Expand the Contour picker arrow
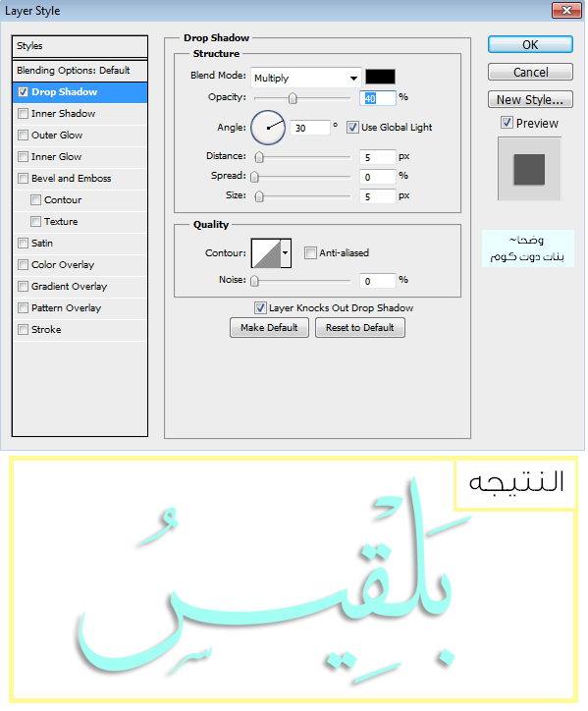The height and width of the screenshot is (711, 588). tap(286, 253)
